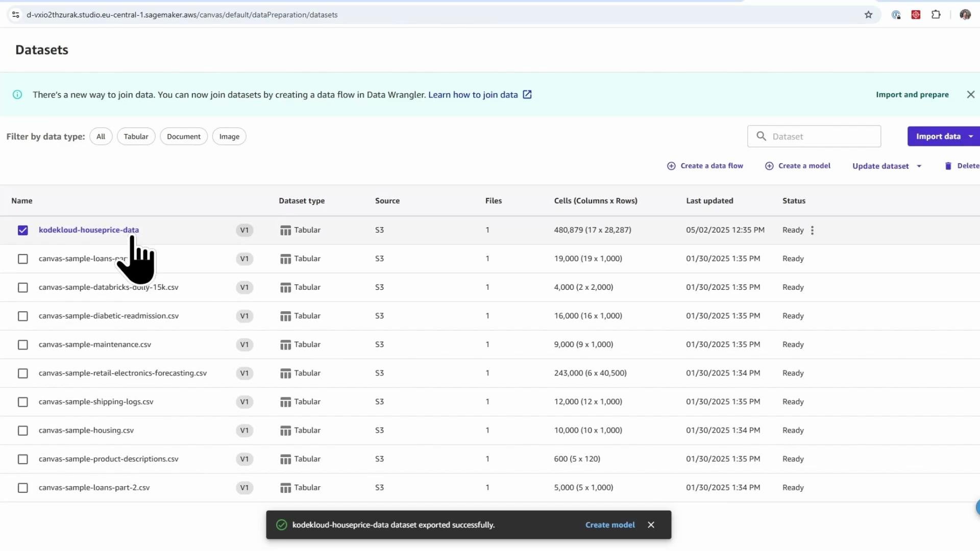Open the browser profile avatar
This screenshot has width=980, height=551.
pos(965,15)
